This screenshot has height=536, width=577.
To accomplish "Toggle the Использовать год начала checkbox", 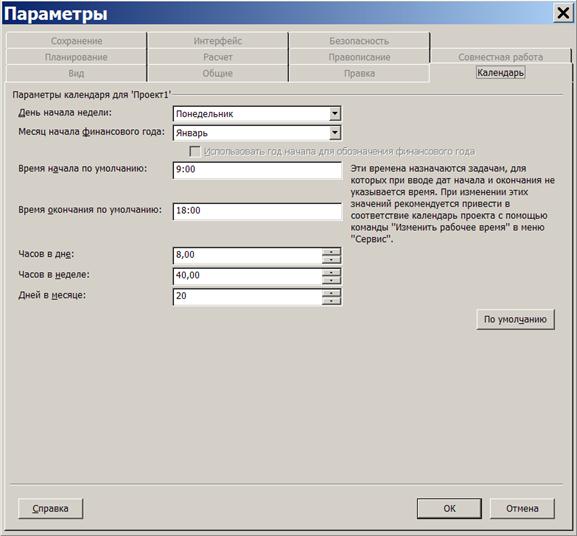I will pyautogui.click(x=194, y=151).
